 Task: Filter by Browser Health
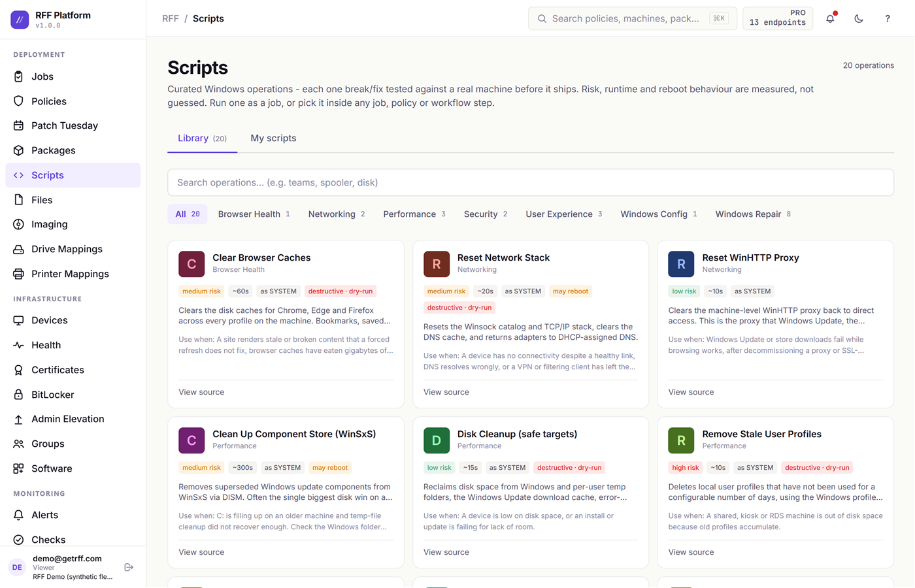click(254, 214)
